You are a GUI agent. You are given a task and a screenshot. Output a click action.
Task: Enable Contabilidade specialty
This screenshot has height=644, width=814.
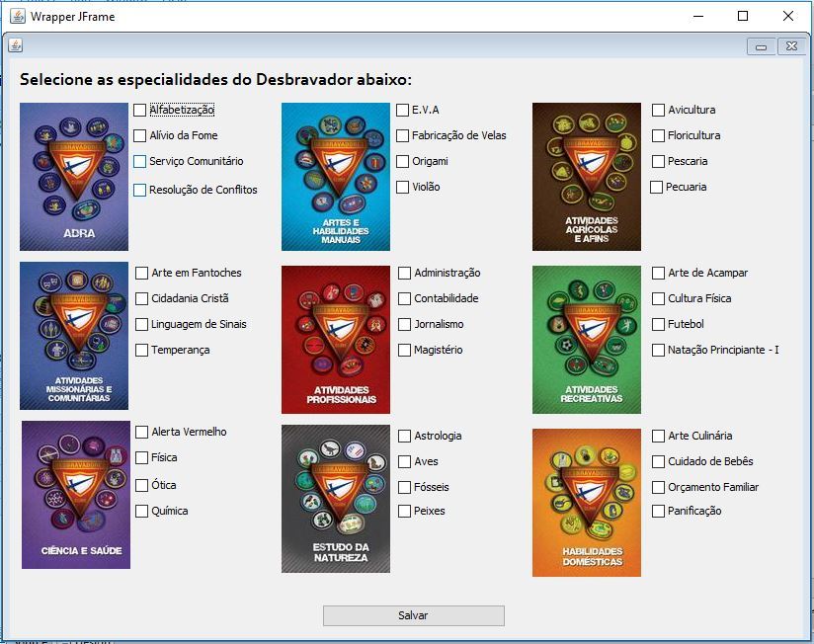pos(404,299)
